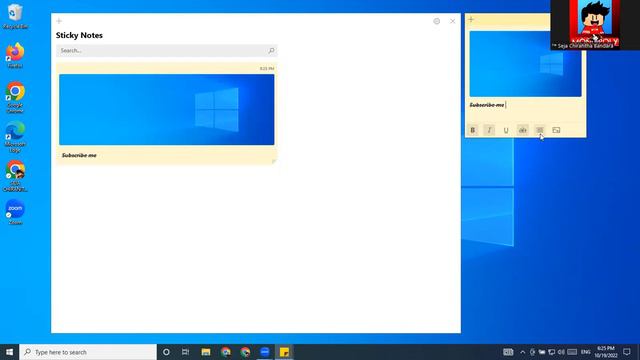
Task: Show hidden system tray icons
Action: click(x=522, y=352)
